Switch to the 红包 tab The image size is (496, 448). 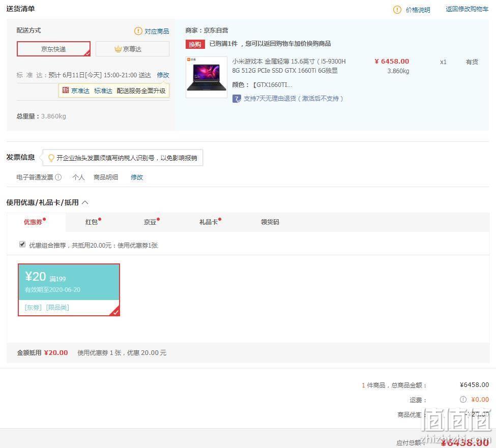coord(92,222)
